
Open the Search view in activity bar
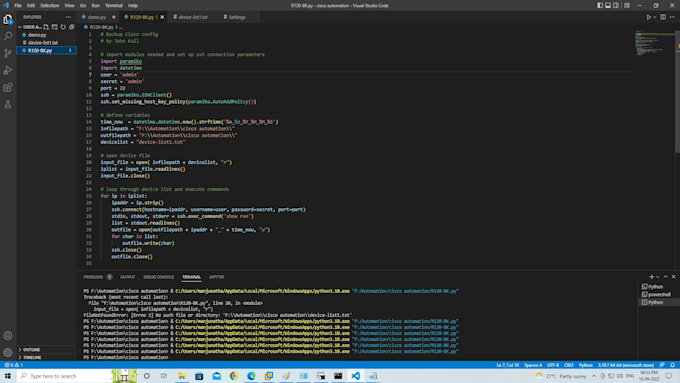8,36
